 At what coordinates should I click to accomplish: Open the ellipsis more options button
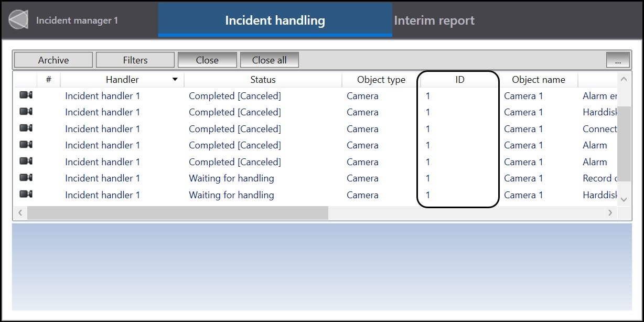click(x=618, y=60)
